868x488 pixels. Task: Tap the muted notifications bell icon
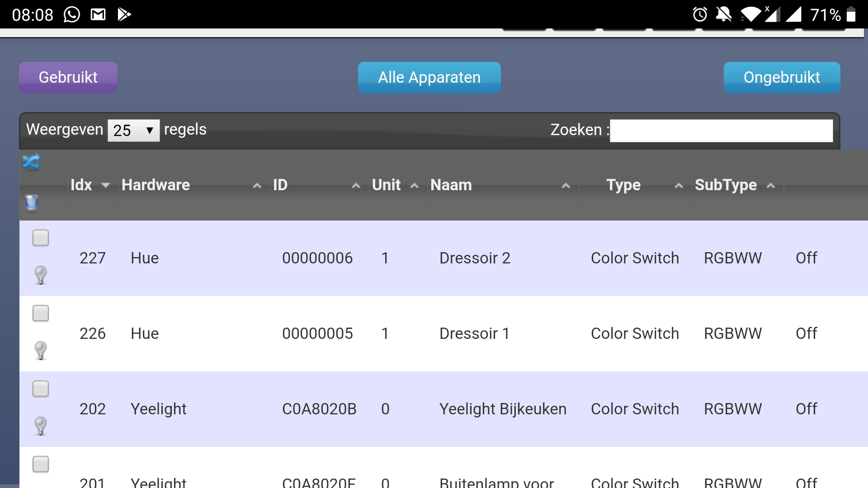pyautogui.click(x=724, y=14)
